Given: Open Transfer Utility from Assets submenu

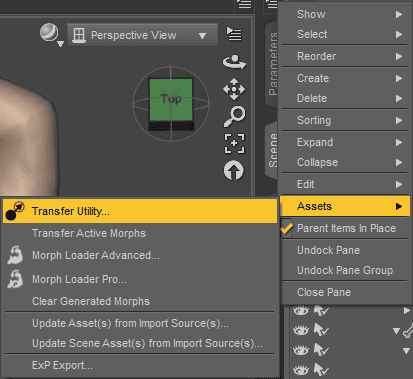Looking at the screenshot, I should 140,211.
